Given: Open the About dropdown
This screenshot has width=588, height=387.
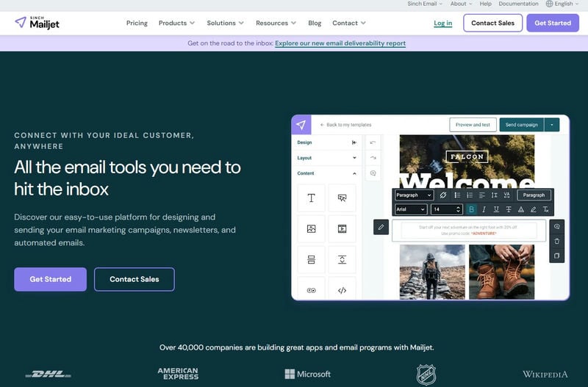Looking at the screenshot, I should click(462, 4).
